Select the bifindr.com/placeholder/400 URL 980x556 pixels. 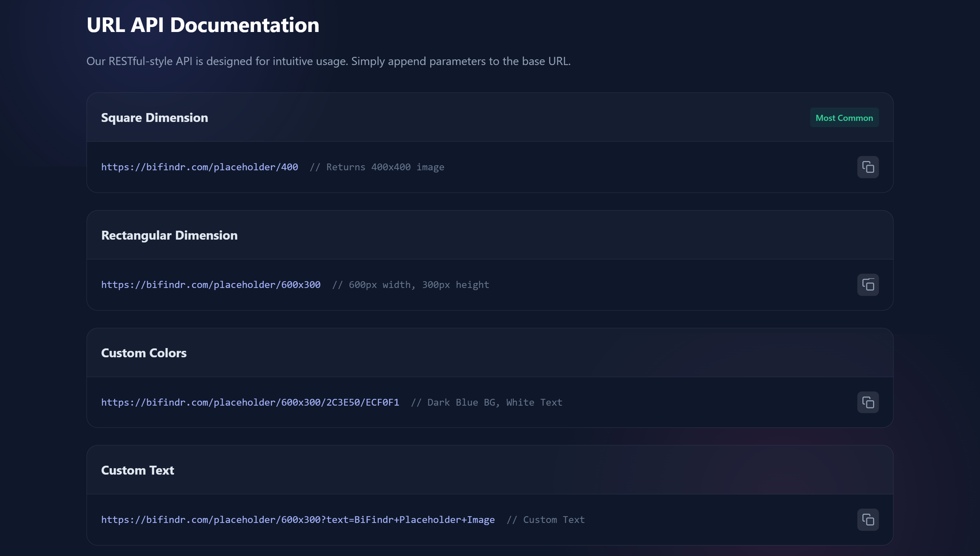pyautogui.click(x=200, y=167)
